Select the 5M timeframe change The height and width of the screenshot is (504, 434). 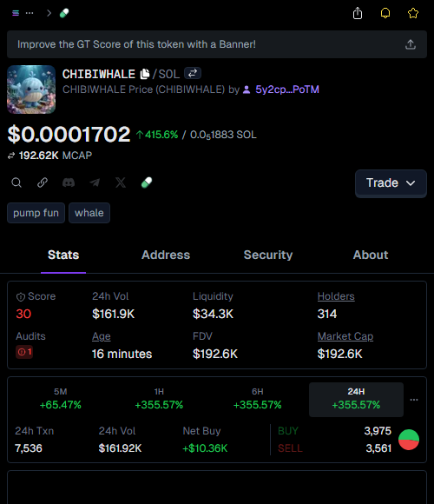61,400
